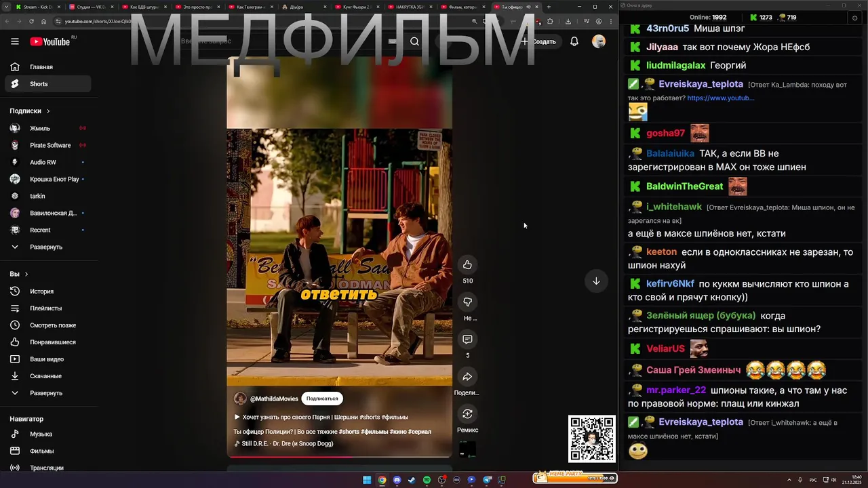This screenshot has width=868, height=488.
Task: Open Трансляции in Навигатор
Action: 47,468
